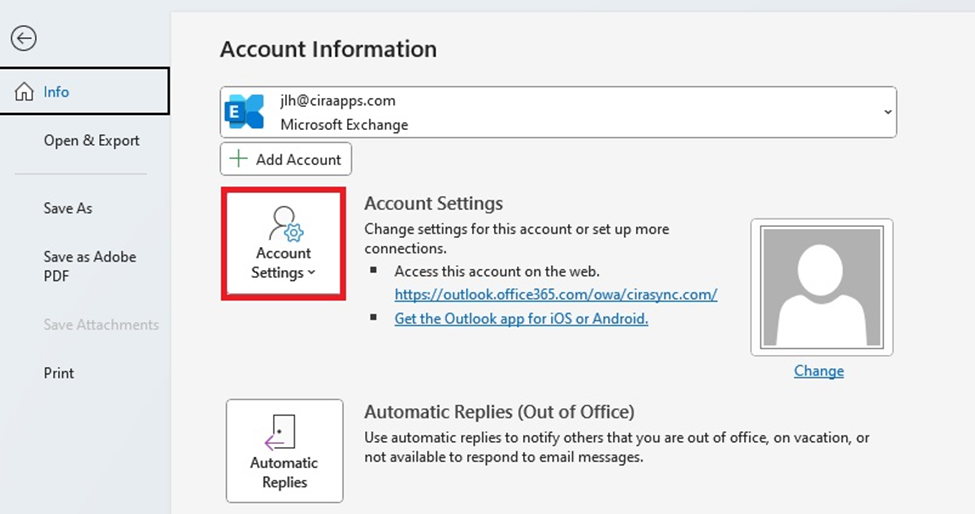The height and width of the screenshot is (514, 975).
Task: Click the Account Information heading
Action: pos(328,49)
